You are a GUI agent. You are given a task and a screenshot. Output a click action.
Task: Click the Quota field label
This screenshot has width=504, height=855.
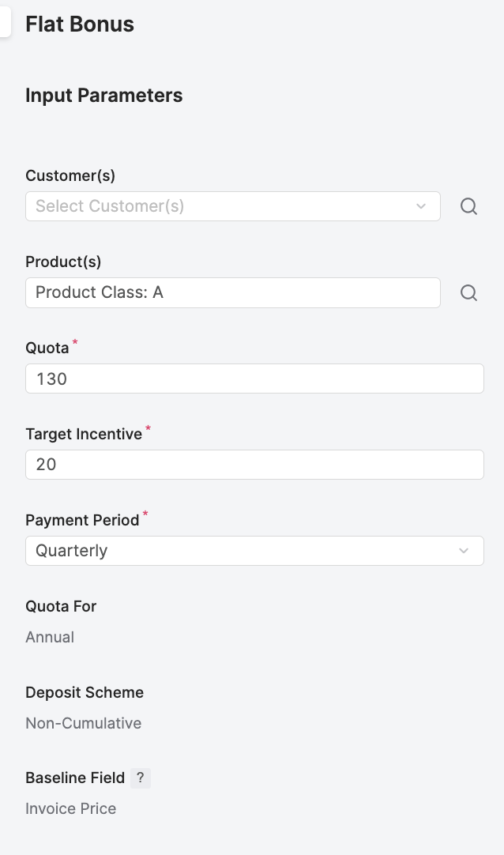(x=47, y=348)
